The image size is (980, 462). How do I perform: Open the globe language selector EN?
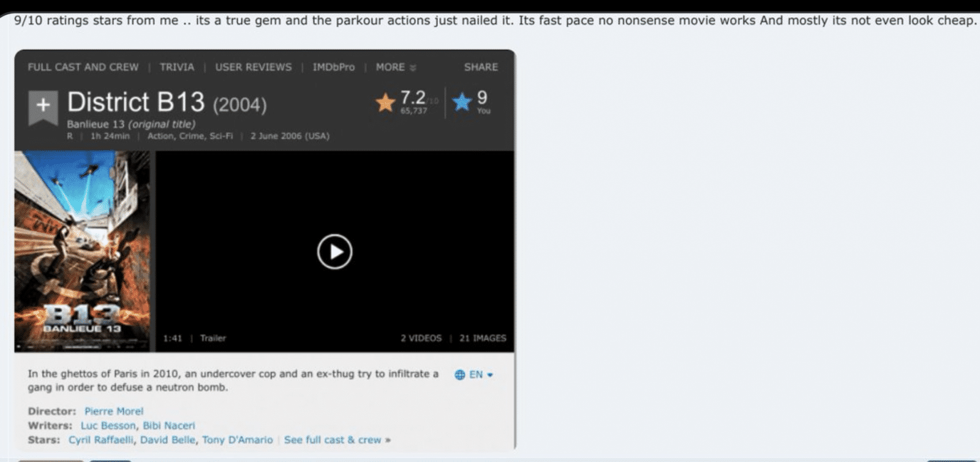pos(474,374)
